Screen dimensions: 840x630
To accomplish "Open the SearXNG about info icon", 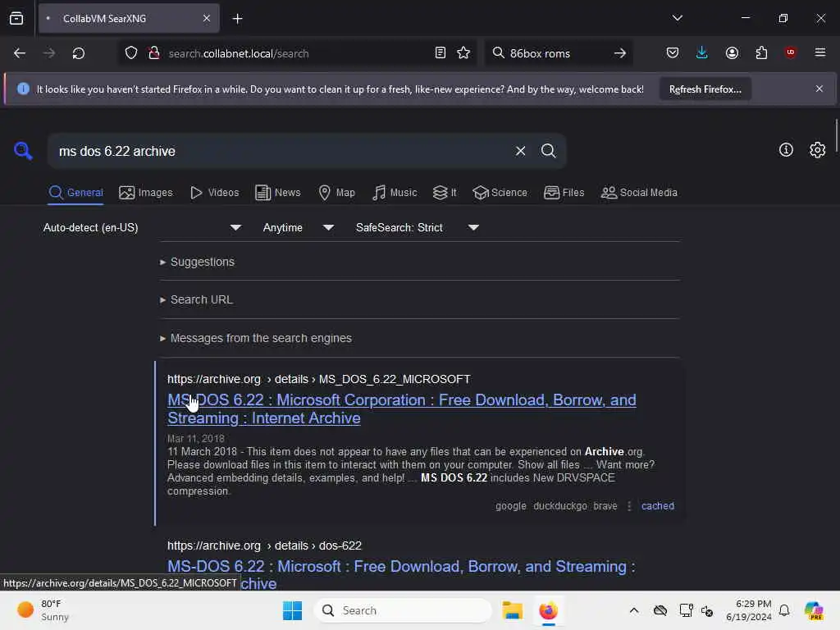I will coord(786,150).
